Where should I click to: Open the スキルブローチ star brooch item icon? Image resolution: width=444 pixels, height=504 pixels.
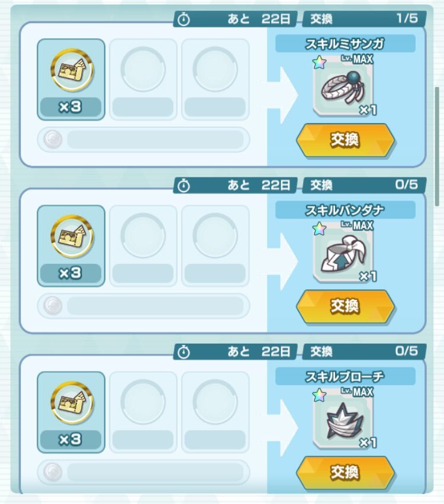[343, 419]
